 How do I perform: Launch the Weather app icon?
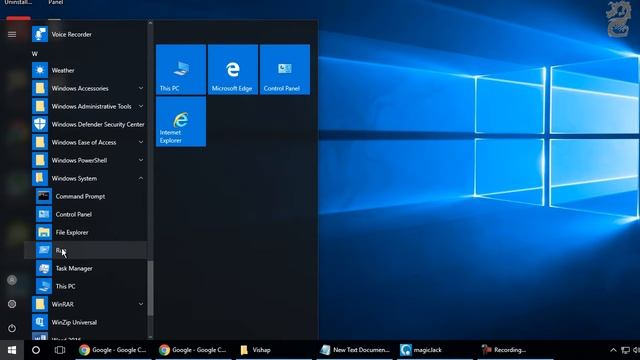[40, 70]
